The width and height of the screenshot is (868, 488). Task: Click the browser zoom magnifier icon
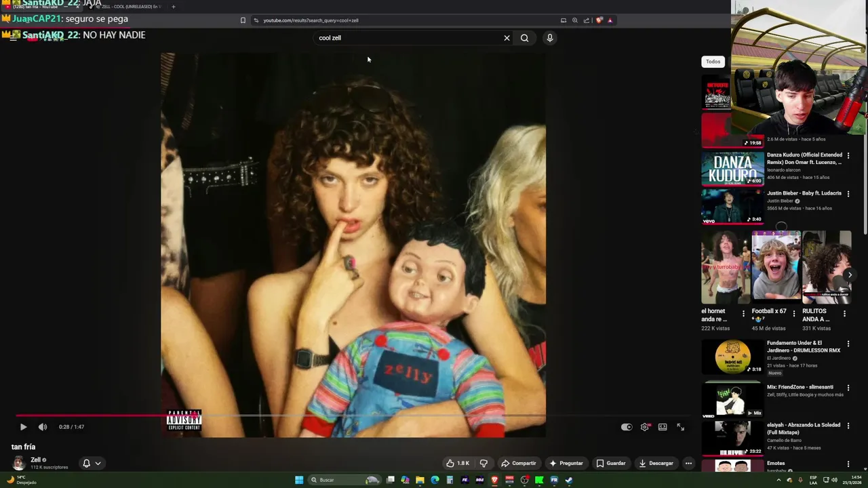click(x=575, y=20)
